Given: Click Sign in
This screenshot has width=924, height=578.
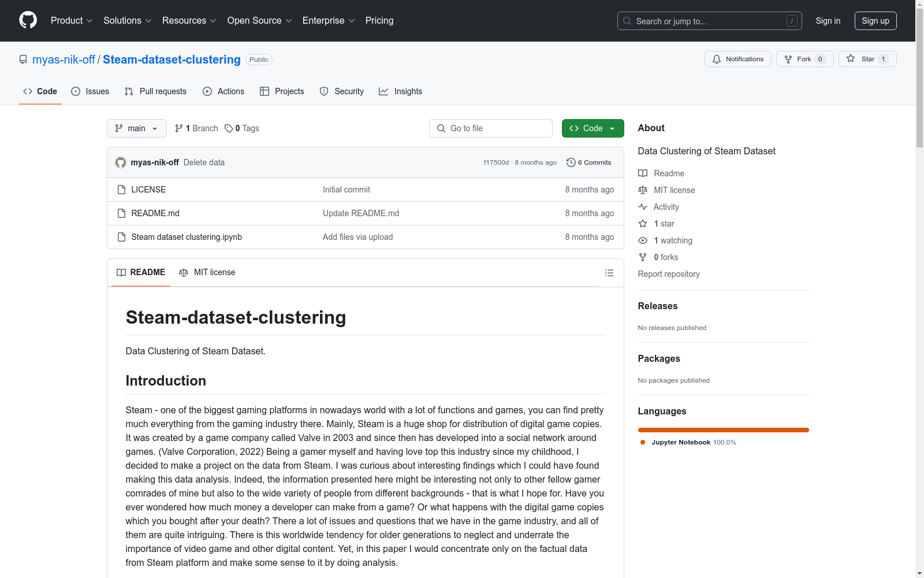Looking at the screenshot, I should 828,21.
